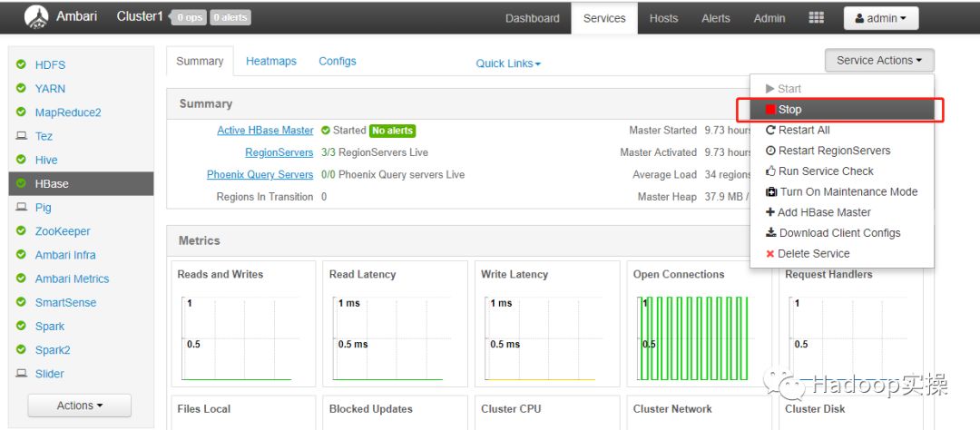This screenshot has width=980, height=430.
Task: Click the Run Service Check thumbs-up icon
Action: (x=770, y=171)
